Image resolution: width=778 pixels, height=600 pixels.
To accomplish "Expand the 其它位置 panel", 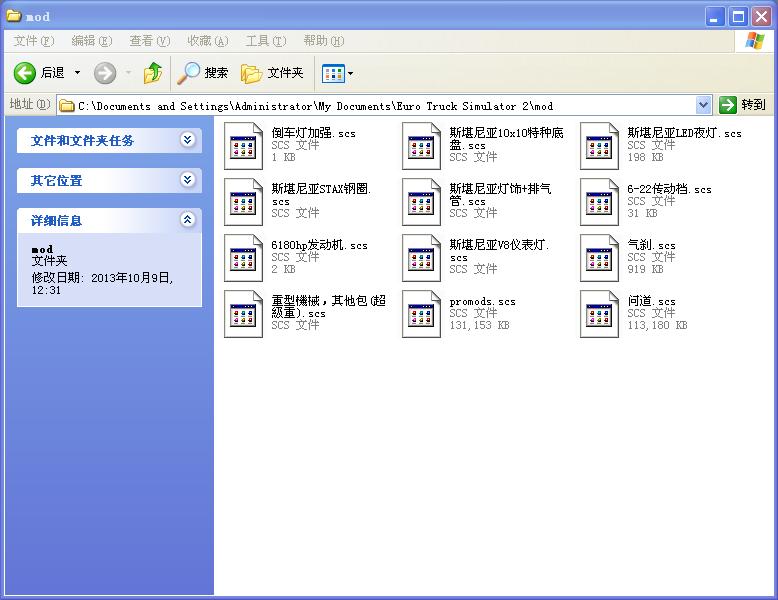I will [187, 180].
